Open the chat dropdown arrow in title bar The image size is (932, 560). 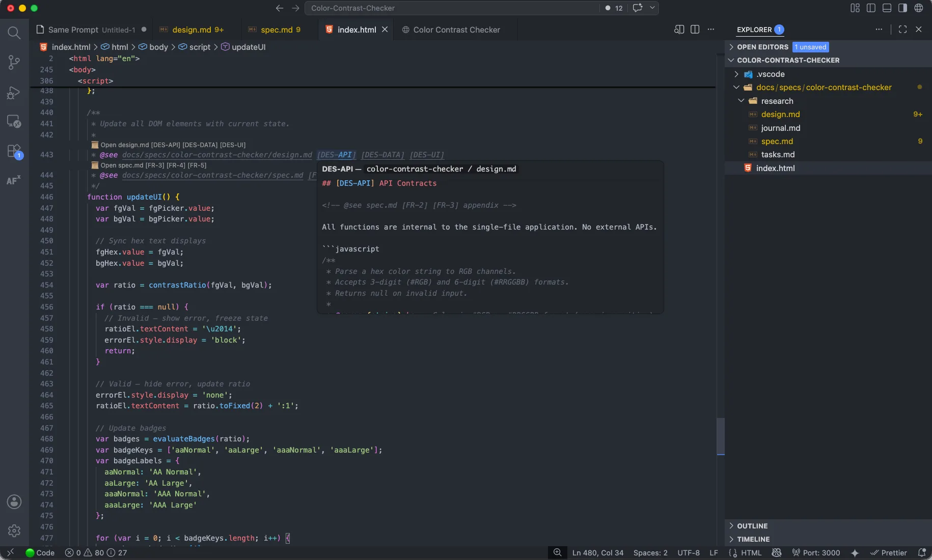tap(652, 8)
